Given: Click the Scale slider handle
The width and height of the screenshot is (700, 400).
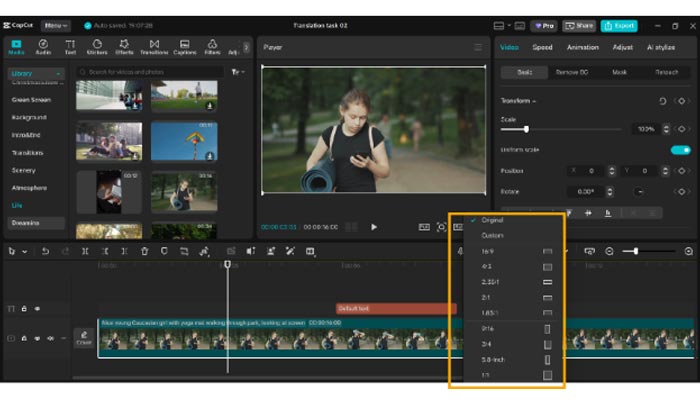Looking at the screenshot, I should pyautogui.click(x=526, y=129).
